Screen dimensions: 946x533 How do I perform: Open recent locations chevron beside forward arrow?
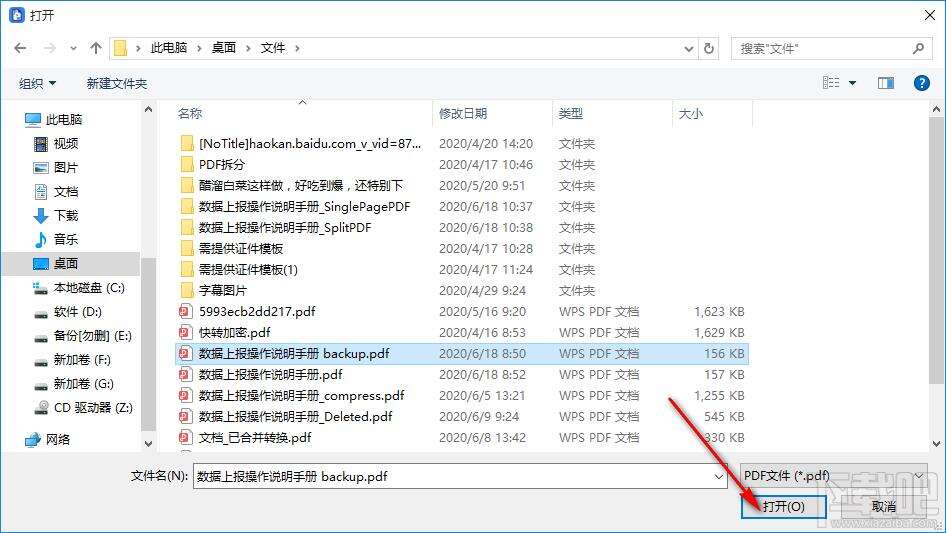pos(74,48)
